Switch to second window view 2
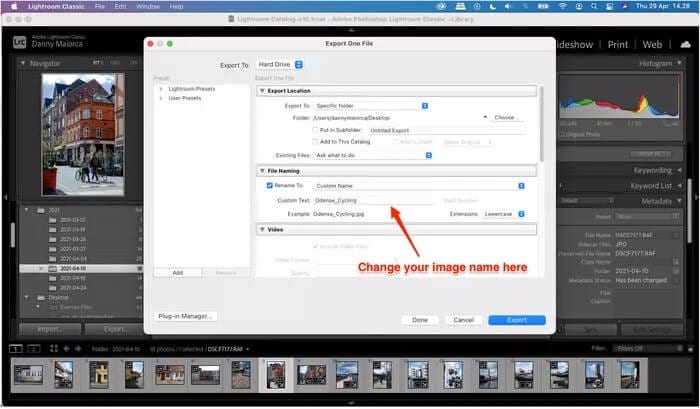 pos(33,349)
